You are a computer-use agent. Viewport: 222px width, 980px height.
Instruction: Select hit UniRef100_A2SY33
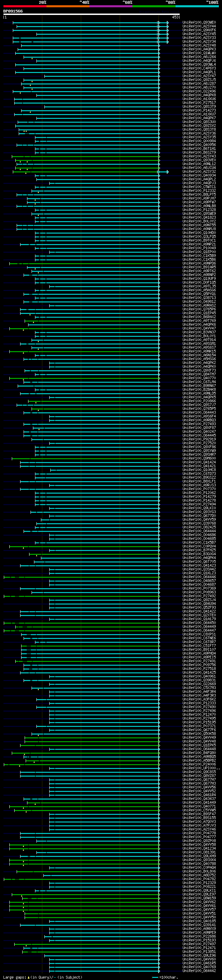(x=199, y=38)
